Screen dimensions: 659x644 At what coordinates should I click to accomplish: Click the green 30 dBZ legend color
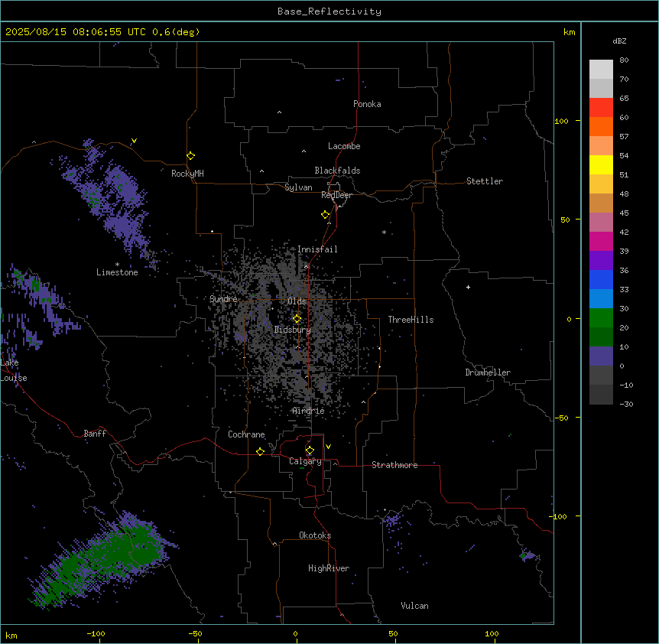601,318
